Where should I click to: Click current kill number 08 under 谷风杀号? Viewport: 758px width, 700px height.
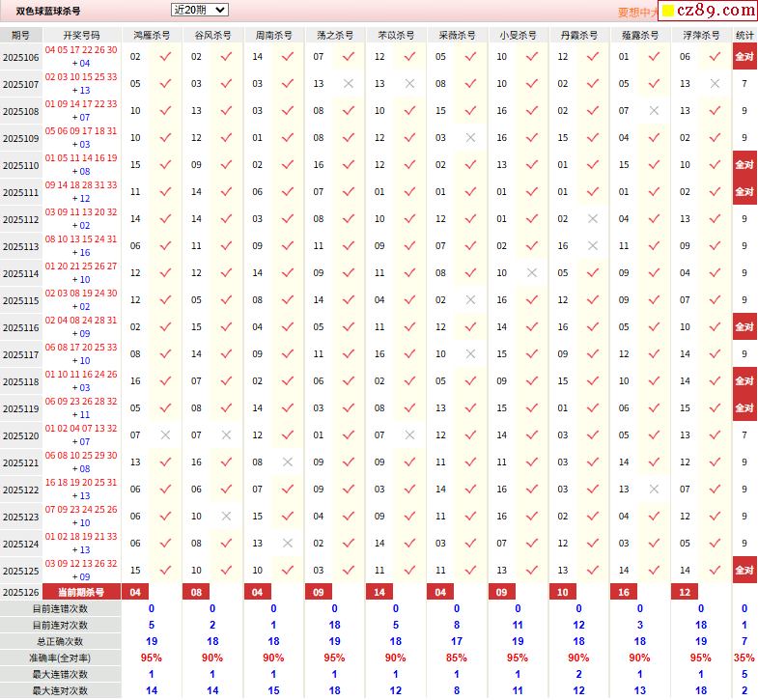(x=196, y=592)
